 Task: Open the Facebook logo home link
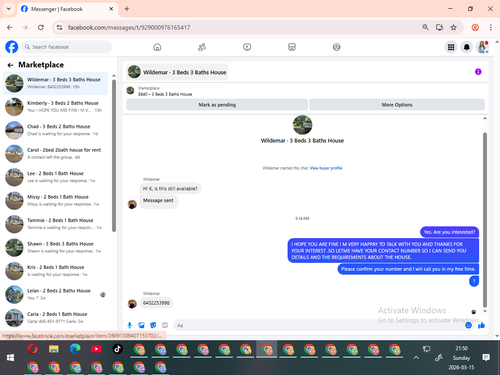click(12, 47)
